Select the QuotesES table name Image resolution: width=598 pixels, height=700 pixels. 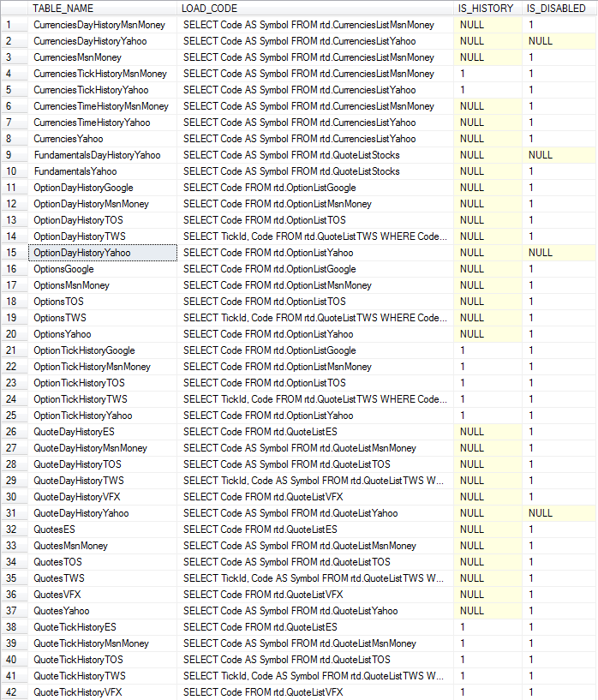103,529
